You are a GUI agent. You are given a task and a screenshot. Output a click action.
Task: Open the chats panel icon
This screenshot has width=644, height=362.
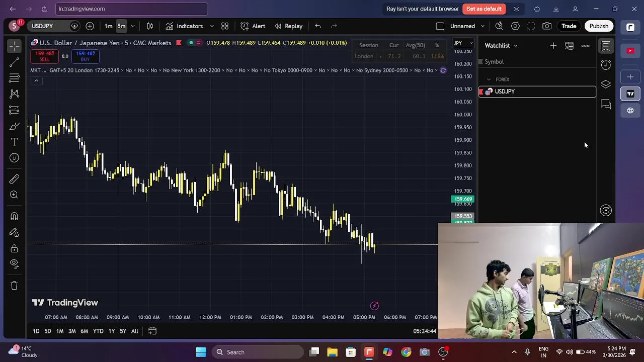(606, 104)
